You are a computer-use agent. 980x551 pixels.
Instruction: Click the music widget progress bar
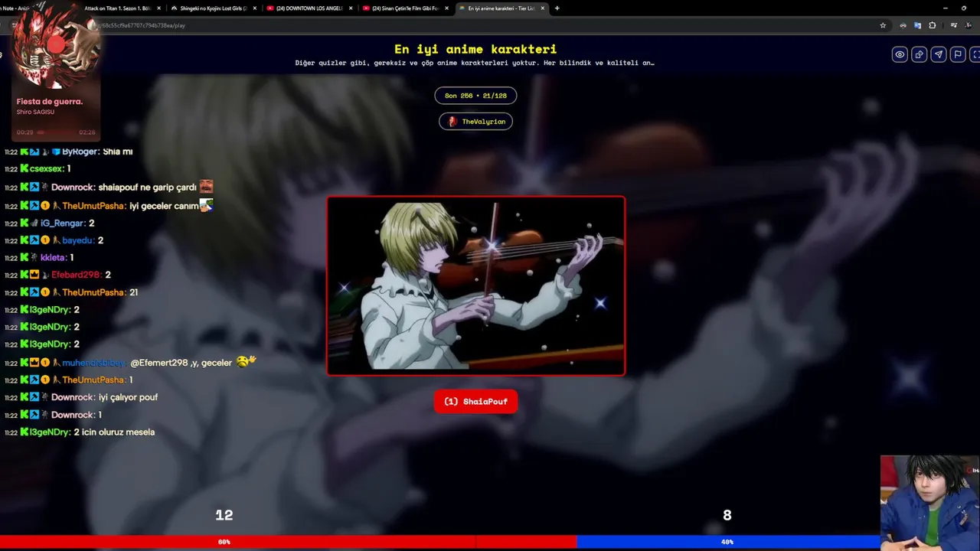point(57,132)
